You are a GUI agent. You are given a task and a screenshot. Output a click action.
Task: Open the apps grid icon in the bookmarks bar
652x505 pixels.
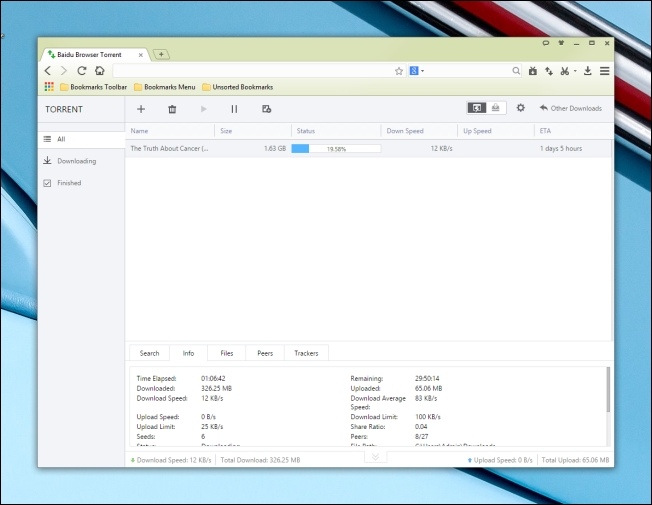pos(49,87)
